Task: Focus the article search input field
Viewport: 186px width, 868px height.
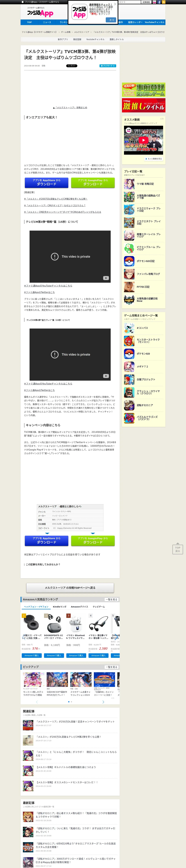Action: click(x=129, y=2)
